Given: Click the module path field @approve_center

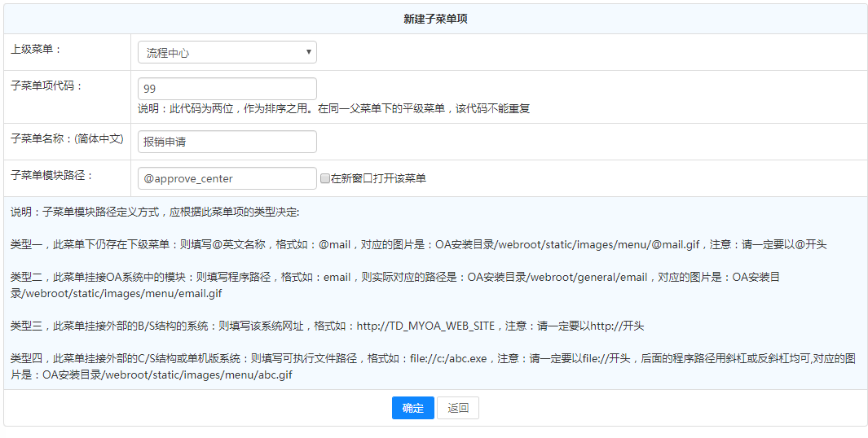Looking at the screenshot, I should pyautogui.click(x=227, y=178).
